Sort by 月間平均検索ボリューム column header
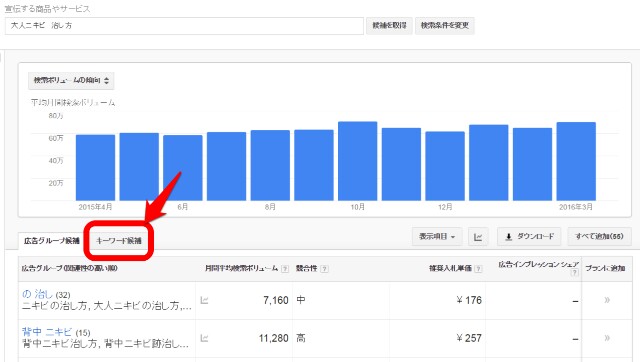 [x=241, y=268]
